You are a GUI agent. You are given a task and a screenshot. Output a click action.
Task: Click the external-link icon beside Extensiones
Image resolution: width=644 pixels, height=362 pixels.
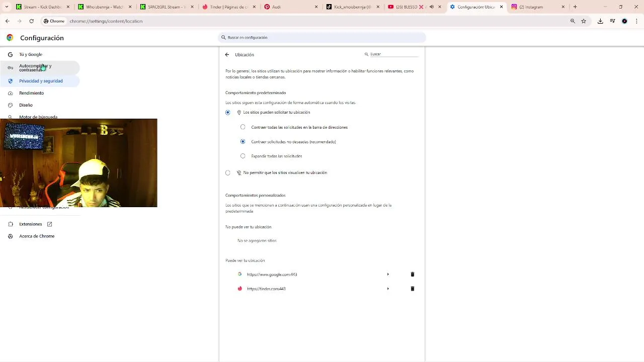tap(49, 224)
